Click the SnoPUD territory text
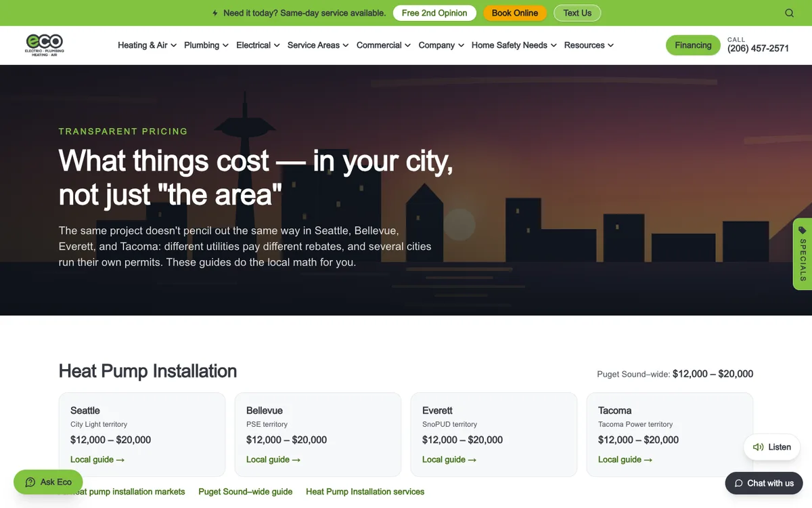This screenshot has width=812, height=508. click(449, 425)
